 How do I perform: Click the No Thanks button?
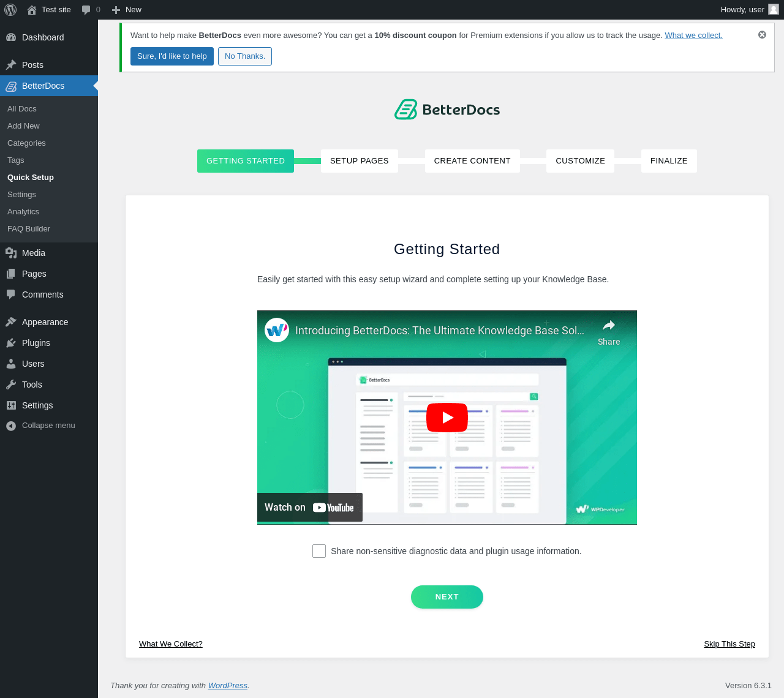245,56
